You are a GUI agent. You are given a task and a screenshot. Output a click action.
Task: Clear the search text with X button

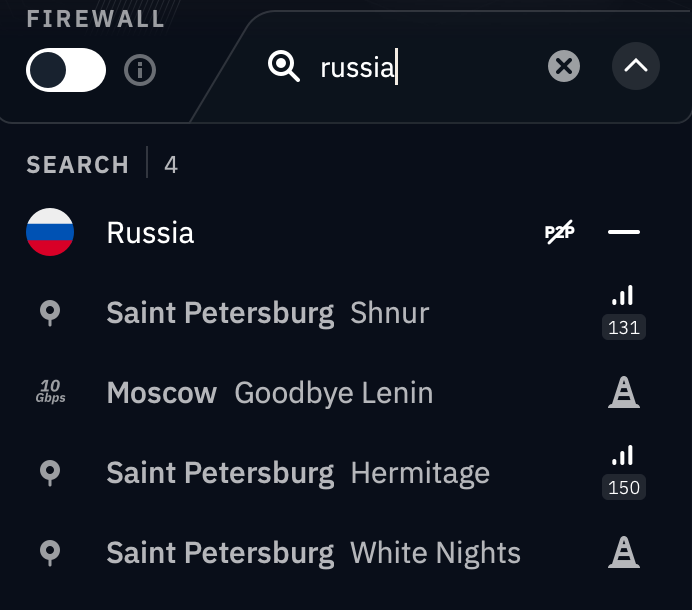click(x=564, y=67)
